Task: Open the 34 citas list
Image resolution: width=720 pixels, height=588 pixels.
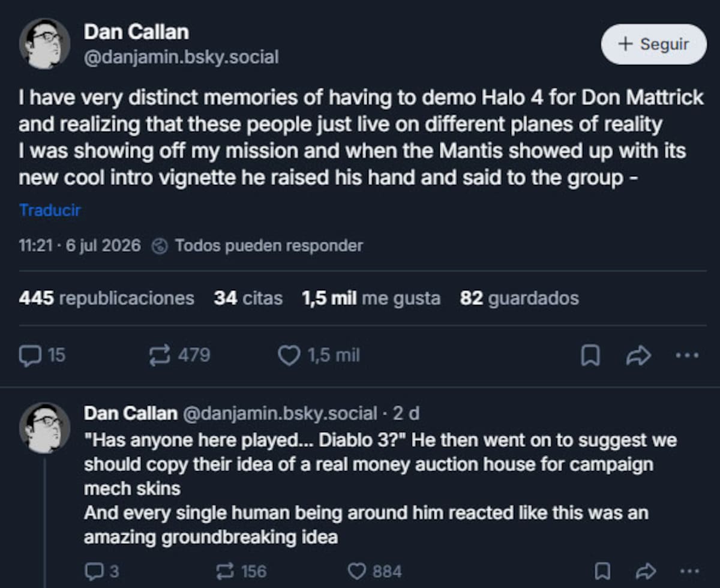Action: [248, 298]
